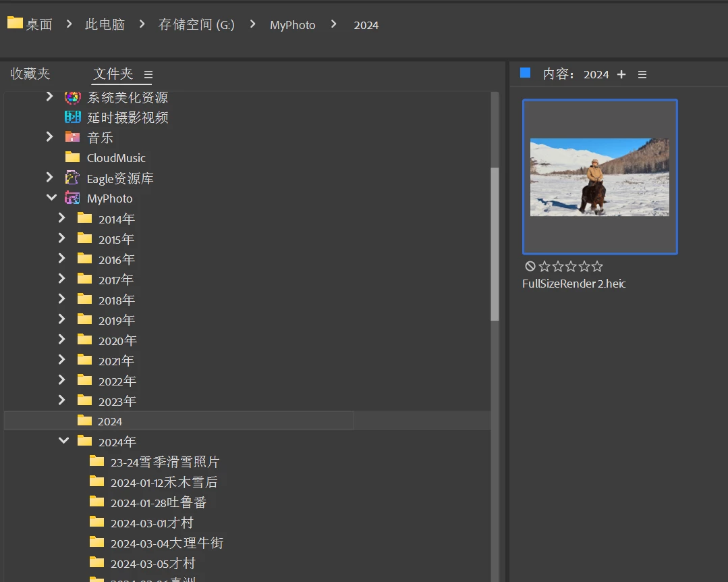The width and height of the screenshot is (728, 582).
Task: Collapse the MyPhoto folder
Action: point(51,197)
